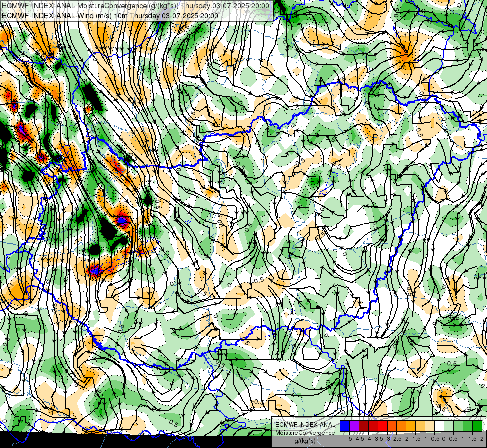Click the medium green swatch between 1 and 1.5
487x448 pixels.
click(468, 426)
